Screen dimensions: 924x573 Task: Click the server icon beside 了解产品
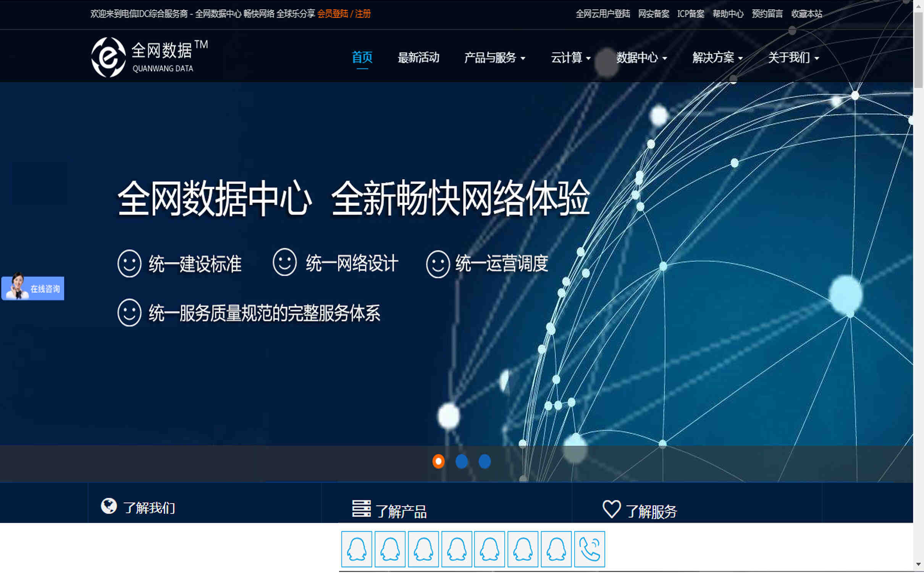(362, 508)
